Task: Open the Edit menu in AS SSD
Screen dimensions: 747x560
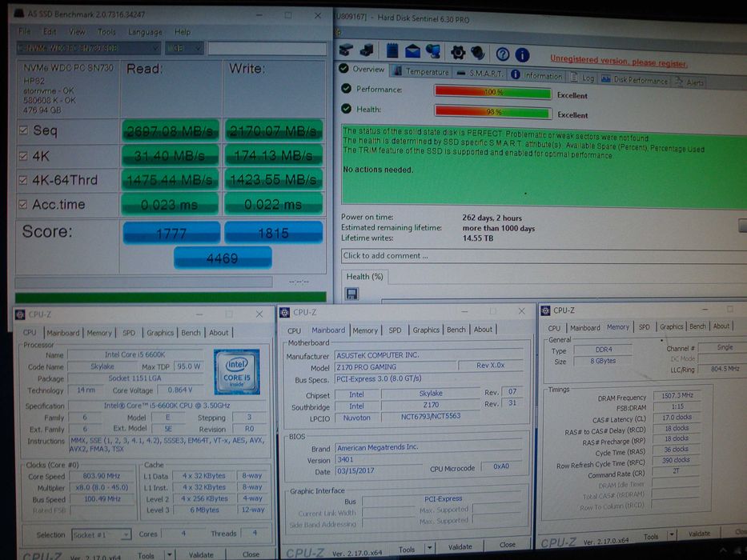Action: click(50, 31)
